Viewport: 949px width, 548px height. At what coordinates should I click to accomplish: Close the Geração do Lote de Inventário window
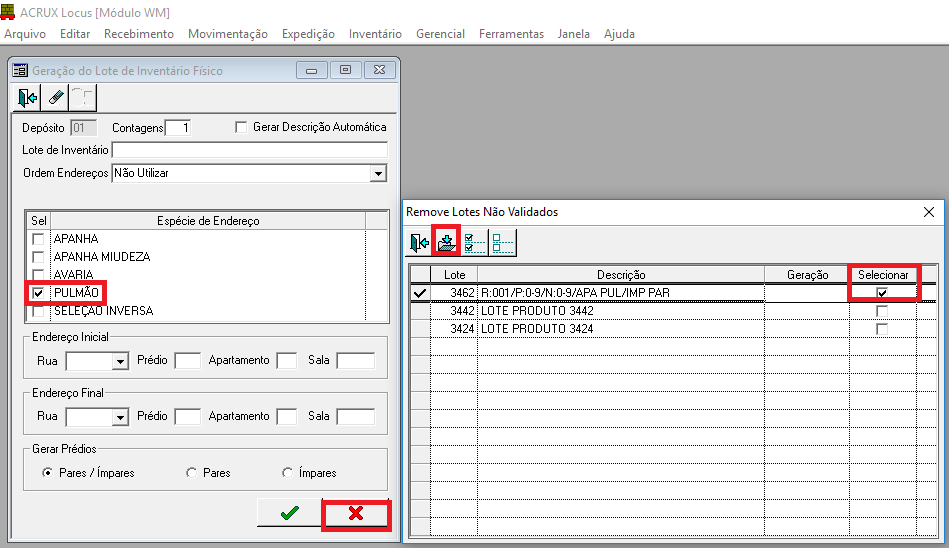coord(379,70)
